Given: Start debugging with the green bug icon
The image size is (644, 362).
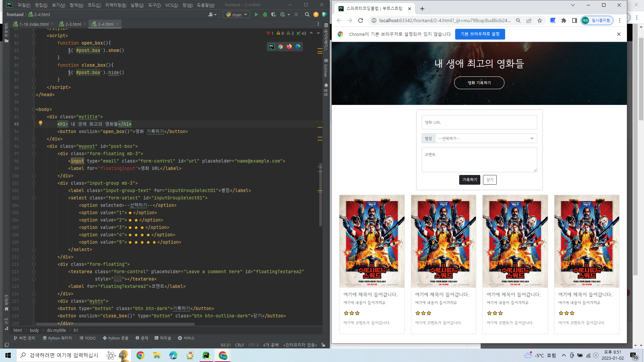Looking at the screenshot, I should pyautogui.click(x=265, y=14).
